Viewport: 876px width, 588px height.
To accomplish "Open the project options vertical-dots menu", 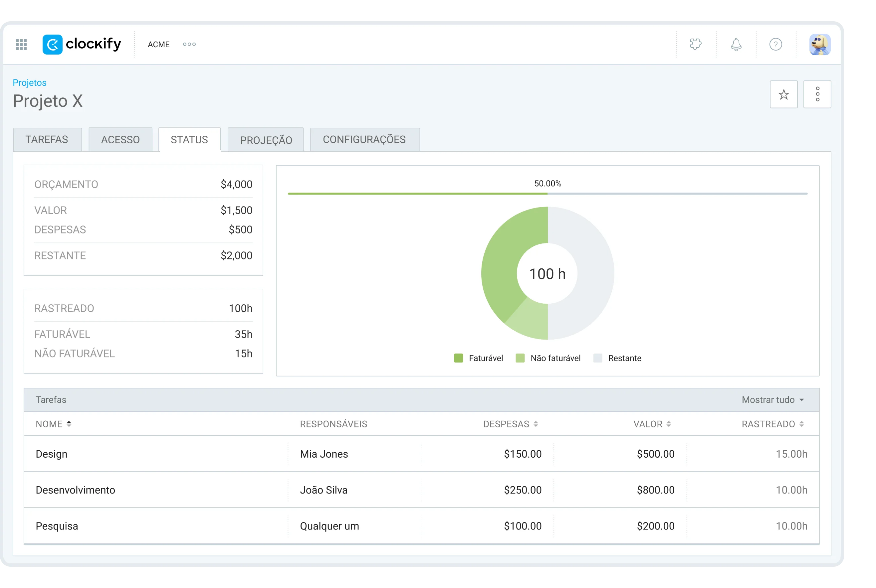I will click(817, 94).
